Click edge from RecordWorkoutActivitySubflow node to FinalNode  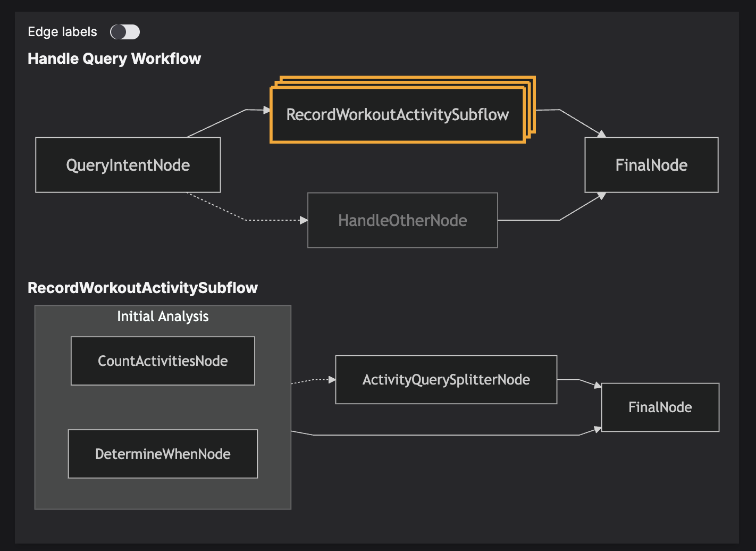pos(579,121)
